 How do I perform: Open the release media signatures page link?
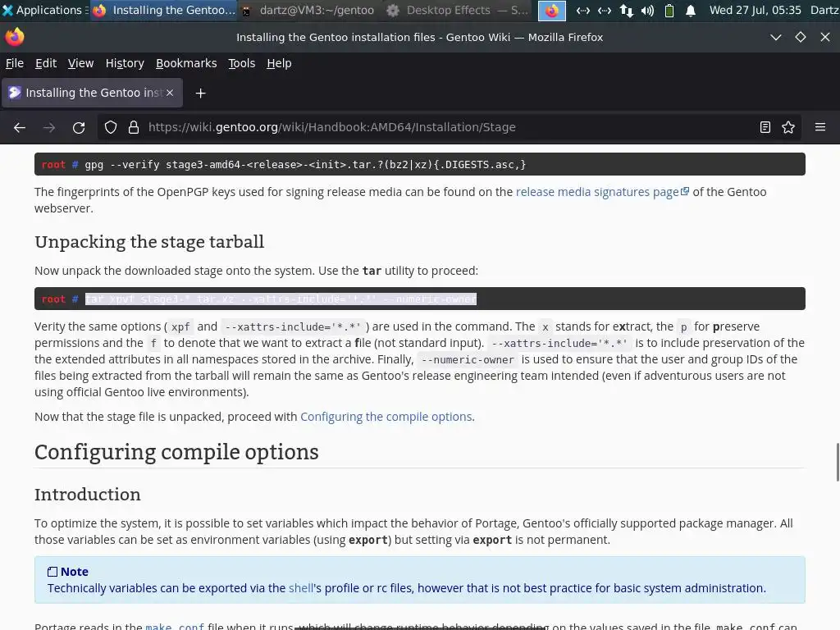point(602,192)
